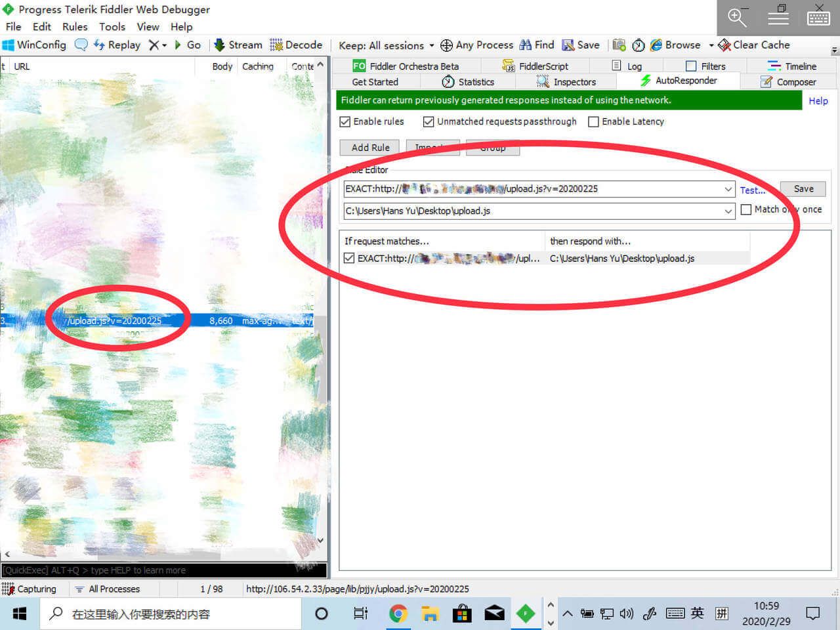Click the Remove sessions X icon

coord(154,45)
